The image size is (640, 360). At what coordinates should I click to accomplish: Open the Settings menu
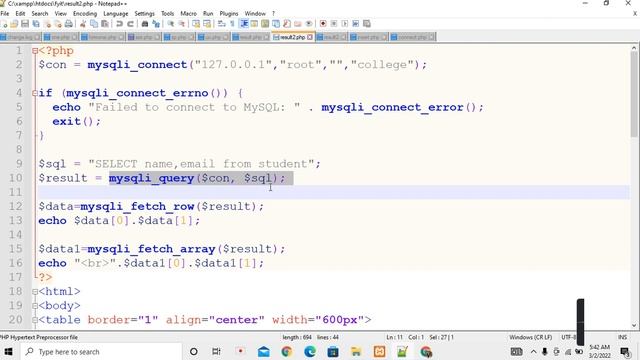pyautogui.click(x=144, y=13)
